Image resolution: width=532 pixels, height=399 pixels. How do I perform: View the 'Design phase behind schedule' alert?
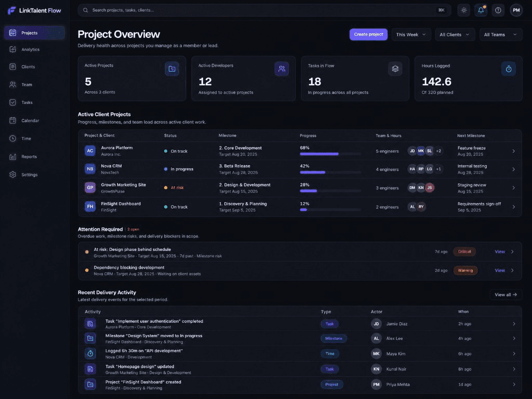pos(500,252)
